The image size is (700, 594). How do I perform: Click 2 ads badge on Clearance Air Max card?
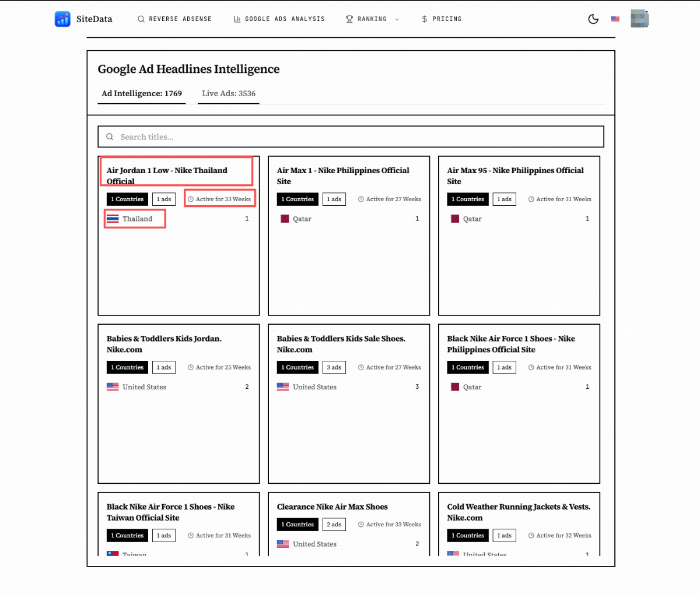coord(334,525)
